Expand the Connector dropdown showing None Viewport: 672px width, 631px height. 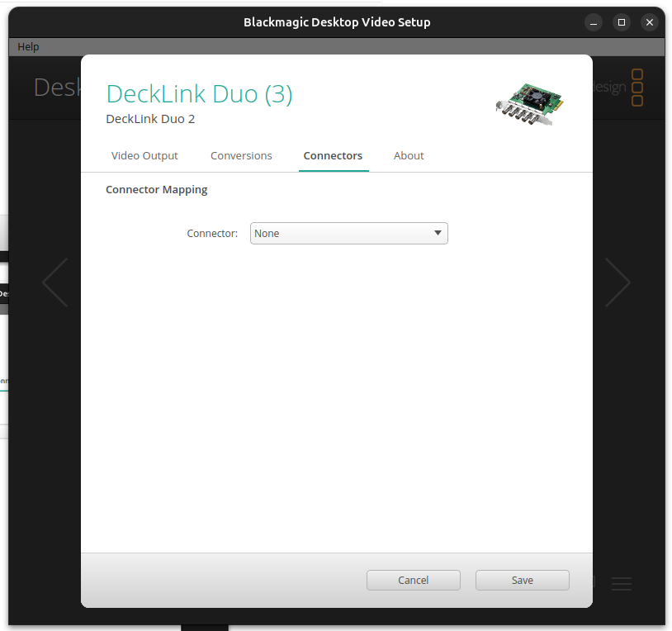[x=348, y=234]
